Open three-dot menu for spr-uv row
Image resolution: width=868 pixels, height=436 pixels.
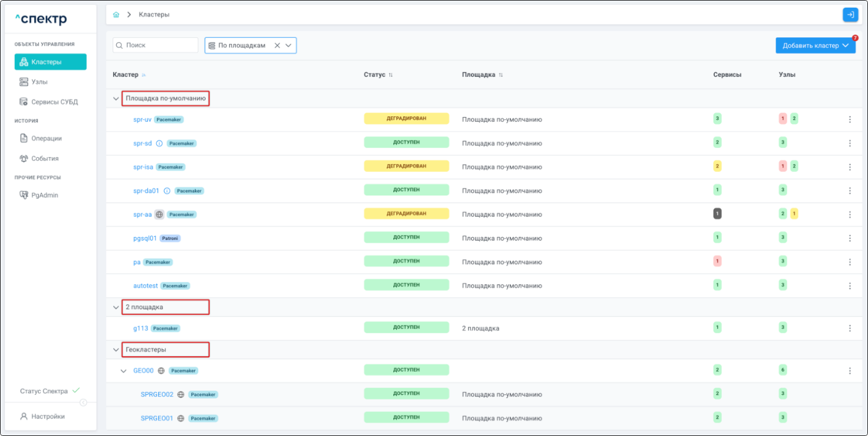click(x=849, y=119)
